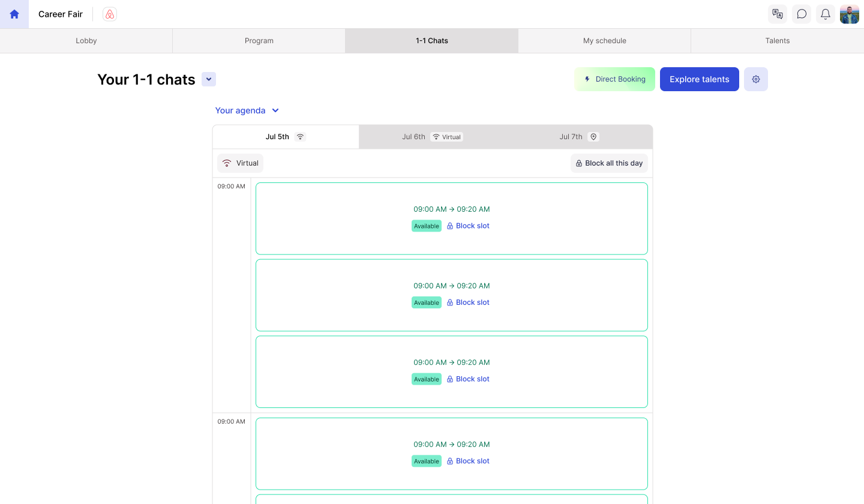This screenshot has width=864, height=504.
Task: Click Career Fair title text
Action: pos(61,14)
